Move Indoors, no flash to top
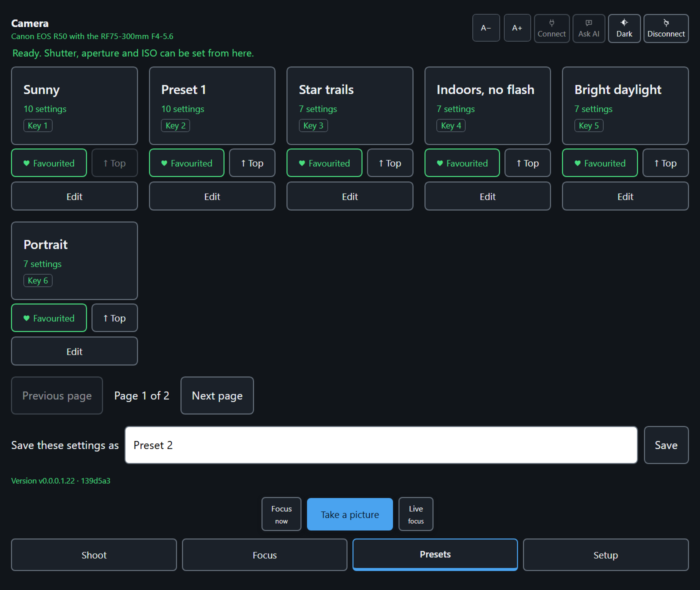The image size is (700, 590). point(527,163)
